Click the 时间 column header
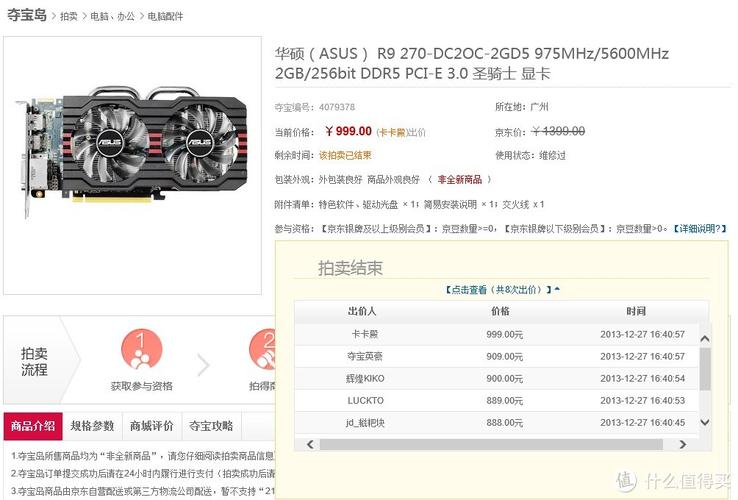The image size is (738, 500). point(636,311)
